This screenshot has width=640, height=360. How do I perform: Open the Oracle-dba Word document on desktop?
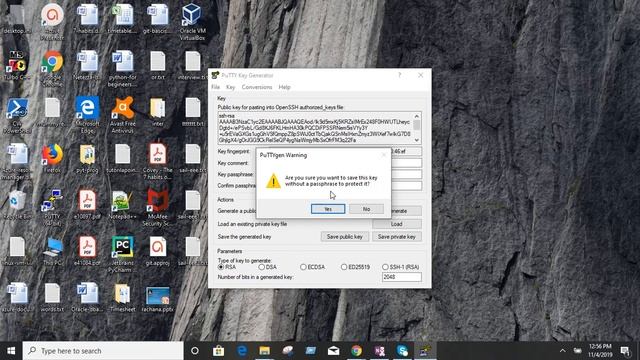[x=87, y=298]
